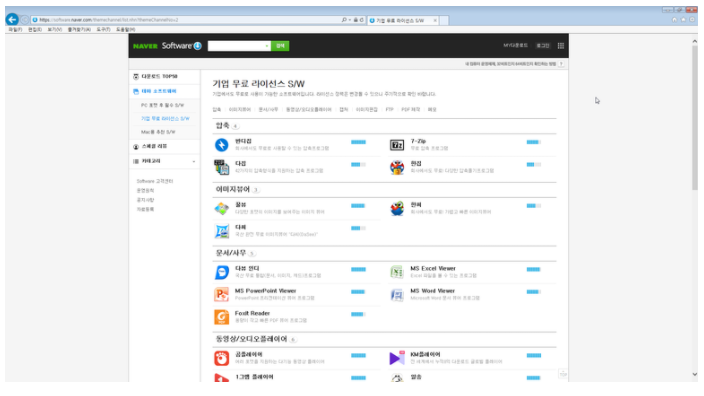704x396 pixels.
Task: Jump to 동영상/오디오플레이어 filter link
Action: point(308,110)
